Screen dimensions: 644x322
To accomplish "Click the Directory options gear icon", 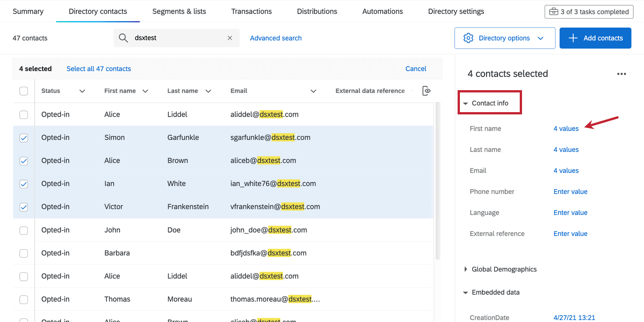I will pos(468,38).
